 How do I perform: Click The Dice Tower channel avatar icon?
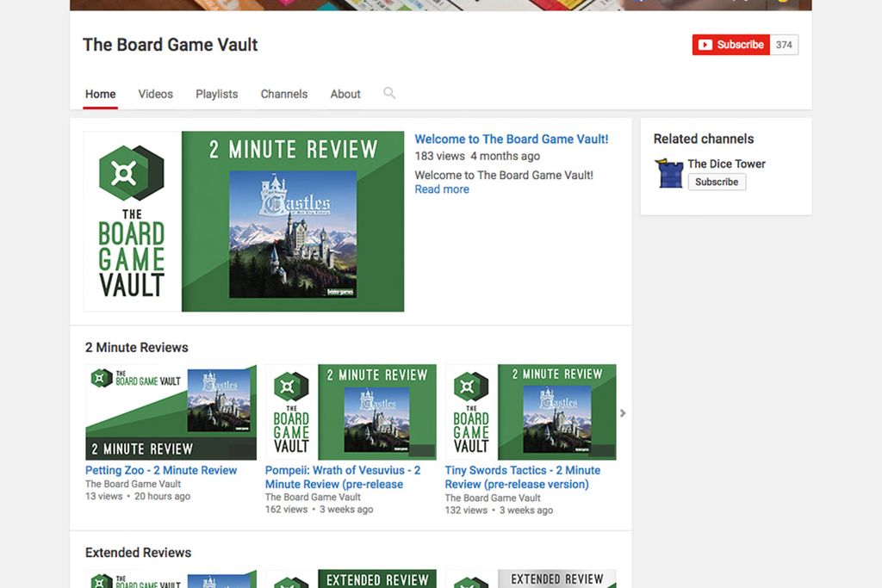[x=668, y=173]
